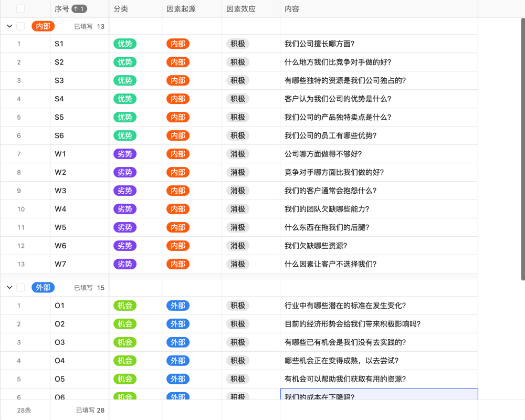The height and width of the screenshot is (420, 525).
Task: Click the blue 外部 tag in row O2
Action: point(177,324)
